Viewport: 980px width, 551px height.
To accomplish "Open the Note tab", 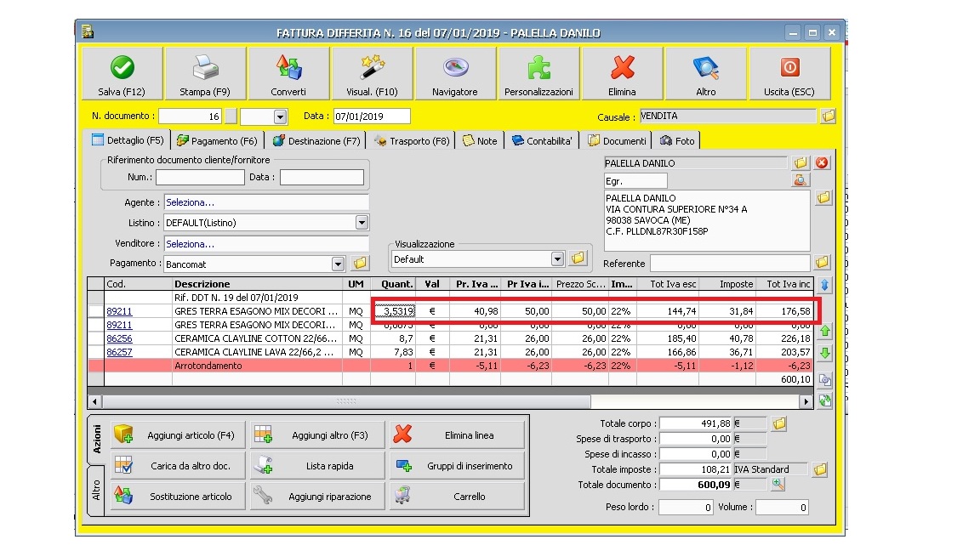I will 480,141.
